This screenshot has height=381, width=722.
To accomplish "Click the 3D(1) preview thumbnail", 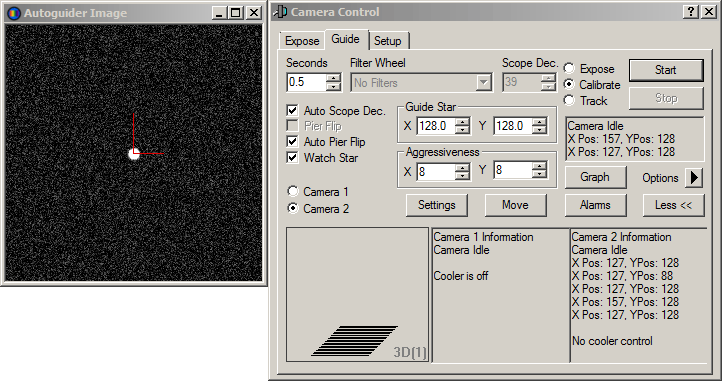I will [x=357, y=294].
